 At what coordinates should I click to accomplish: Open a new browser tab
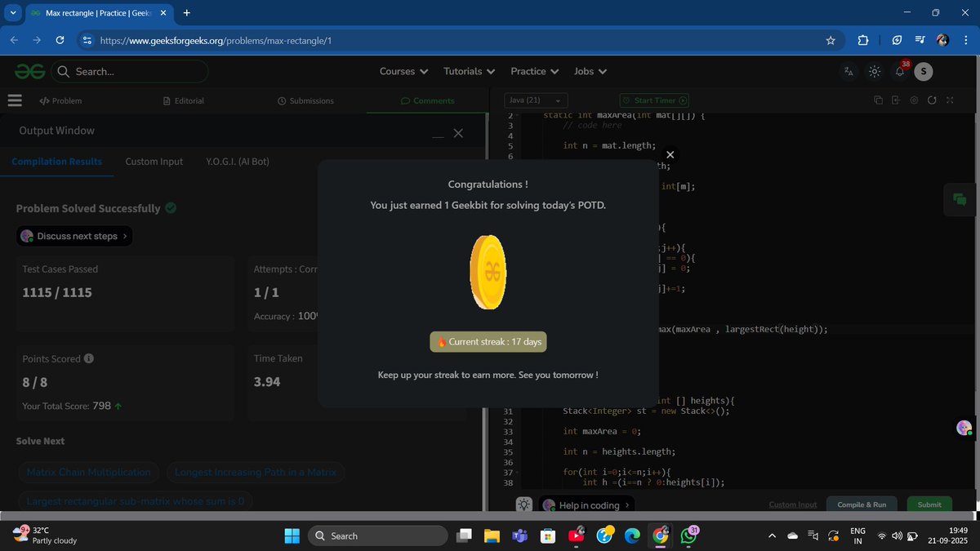click(x=187, y=13)
